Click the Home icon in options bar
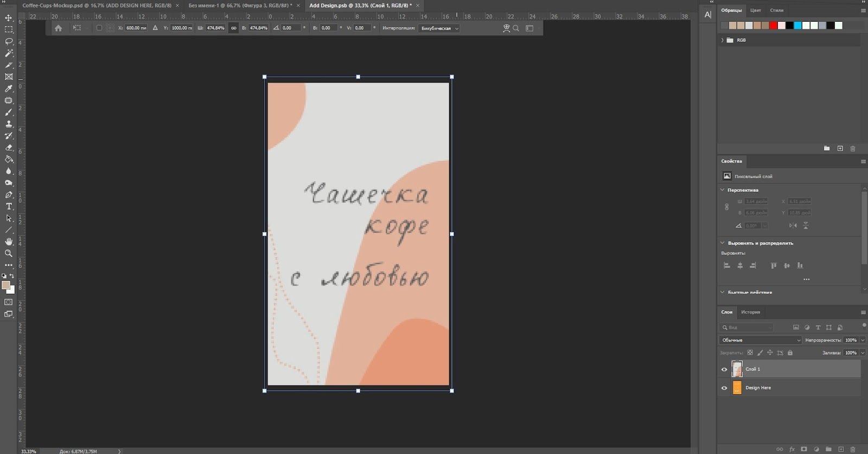 click(59, 28)
